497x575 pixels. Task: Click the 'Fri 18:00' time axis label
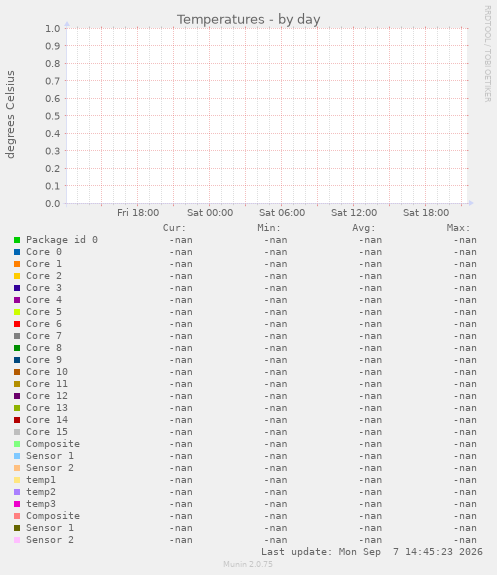138,213
